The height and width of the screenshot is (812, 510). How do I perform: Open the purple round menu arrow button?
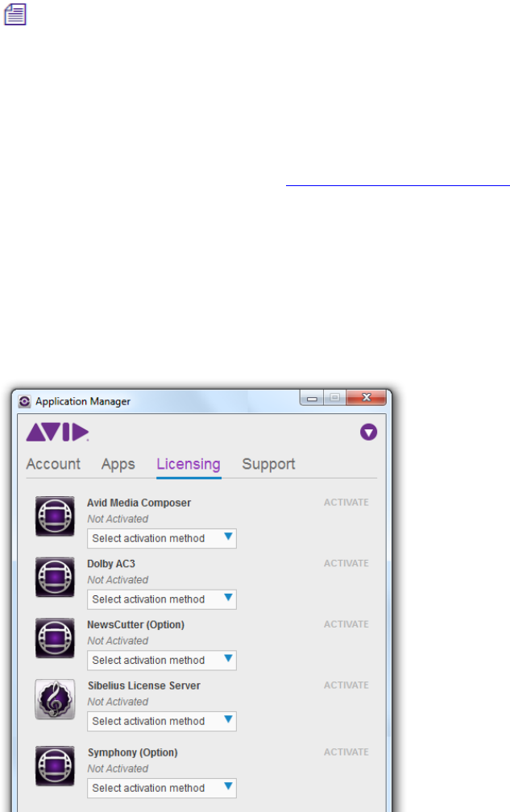[369, 432]
